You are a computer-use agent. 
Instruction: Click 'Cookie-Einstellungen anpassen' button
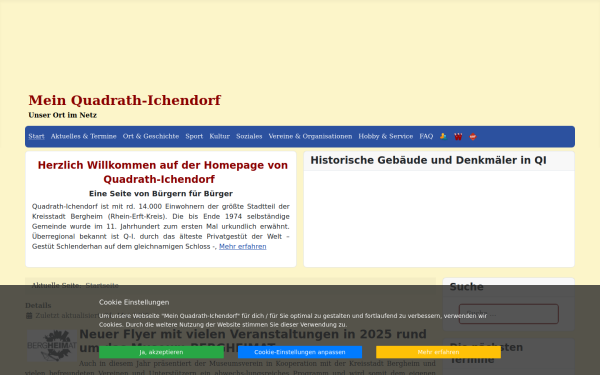click(300, 352)
